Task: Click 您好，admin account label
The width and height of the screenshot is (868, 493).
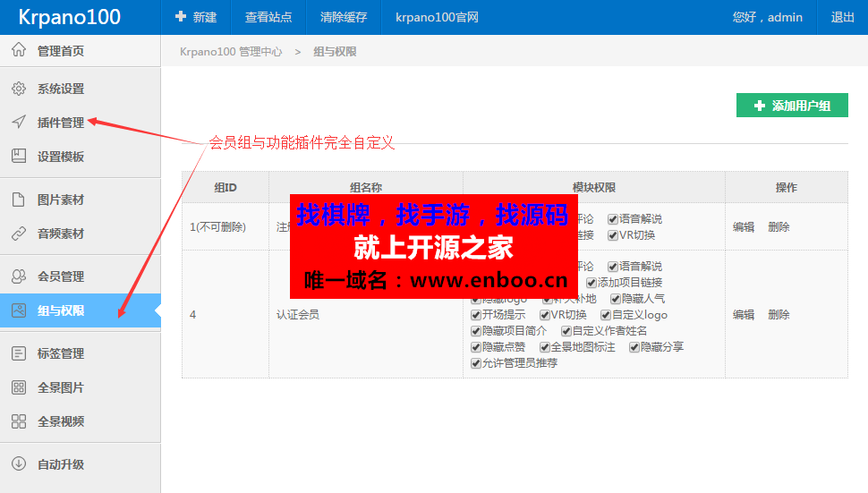Action: (767, 17)
